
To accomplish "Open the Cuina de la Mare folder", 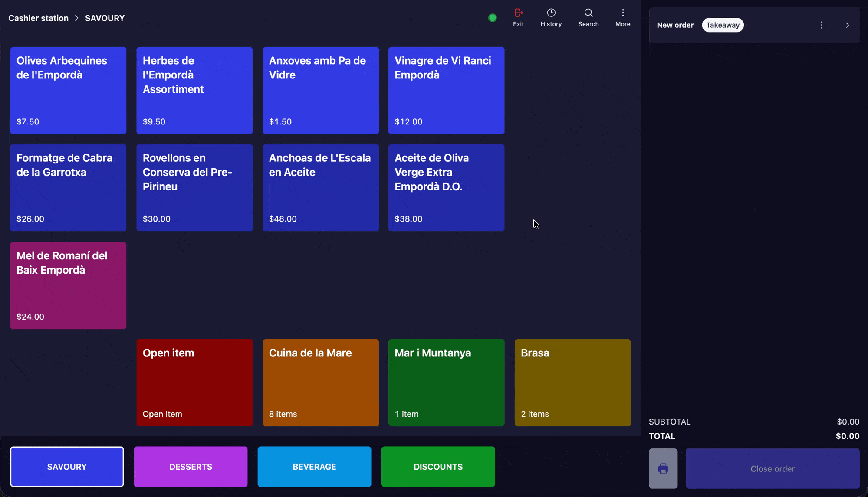I will (x=320, y=382).
